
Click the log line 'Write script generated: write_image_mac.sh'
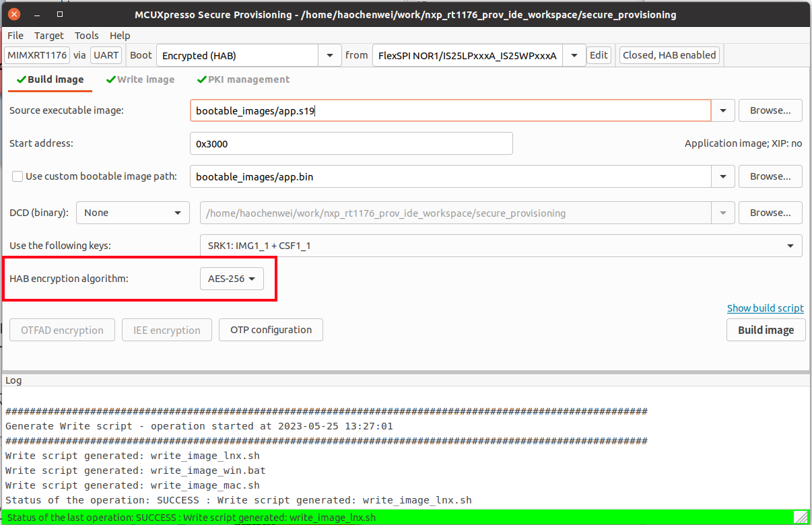pos(133,485)
